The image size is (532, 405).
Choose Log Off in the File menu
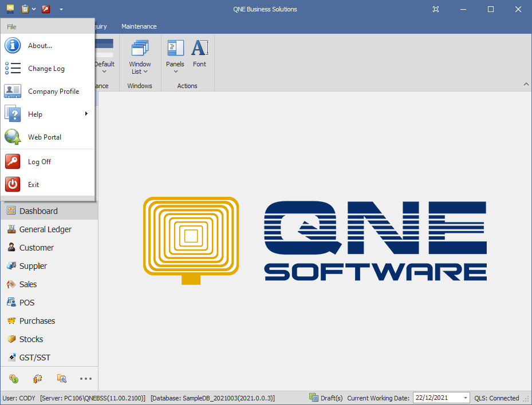pyautogui.click(x=48, y=161)
